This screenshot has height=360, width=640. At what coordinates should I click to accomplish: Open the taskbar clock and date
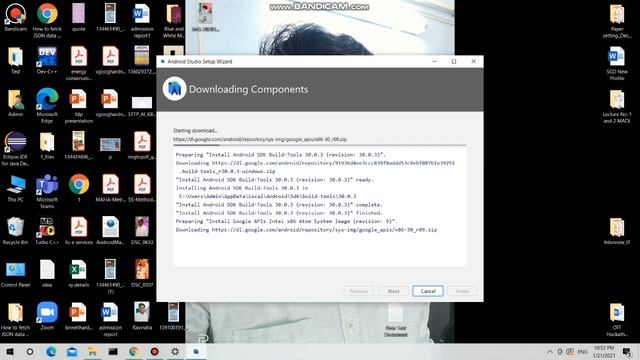pos(604,351)
